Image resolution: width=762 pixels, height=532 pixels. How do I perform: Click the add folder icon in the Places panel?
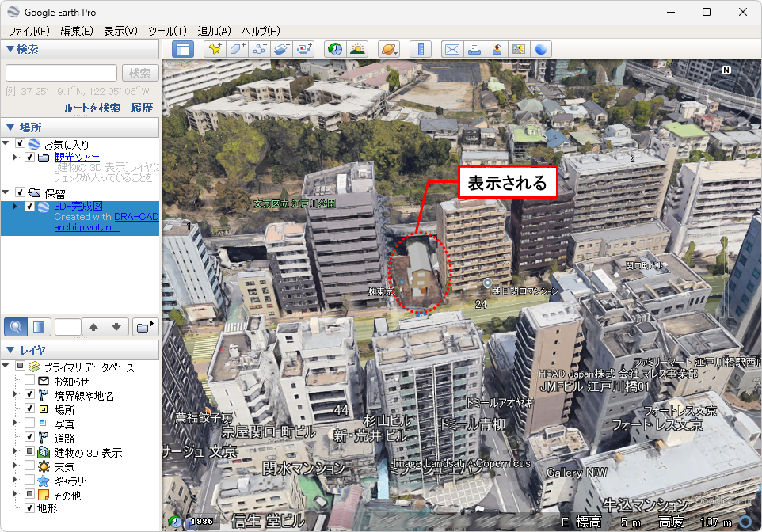(x=145, y=327)
